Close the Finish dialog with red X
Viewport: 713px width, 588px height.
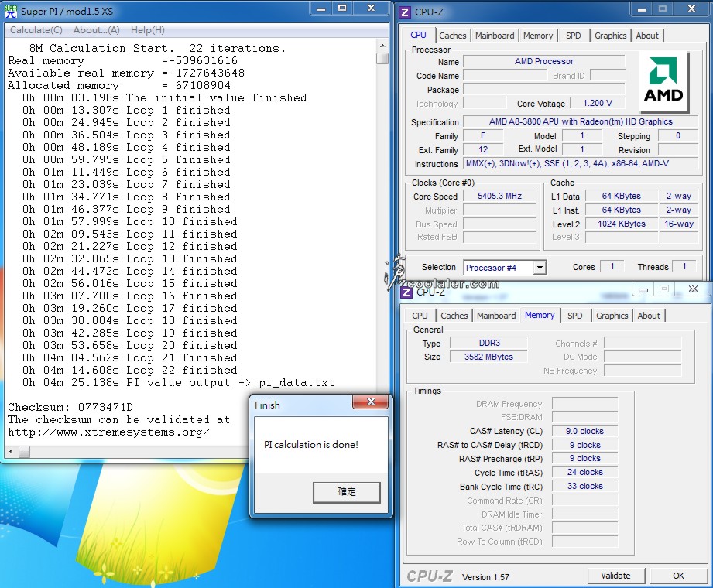pos(371,402)
